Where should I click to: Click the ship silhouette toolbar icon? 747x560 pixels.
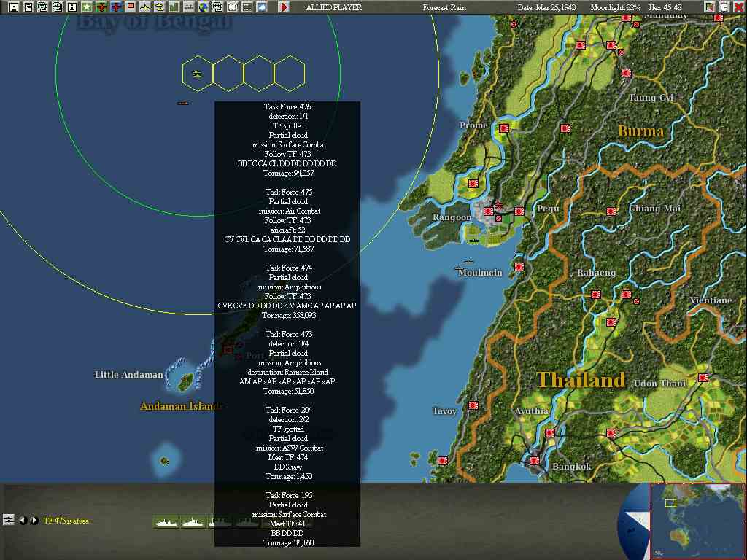point(145,7)
